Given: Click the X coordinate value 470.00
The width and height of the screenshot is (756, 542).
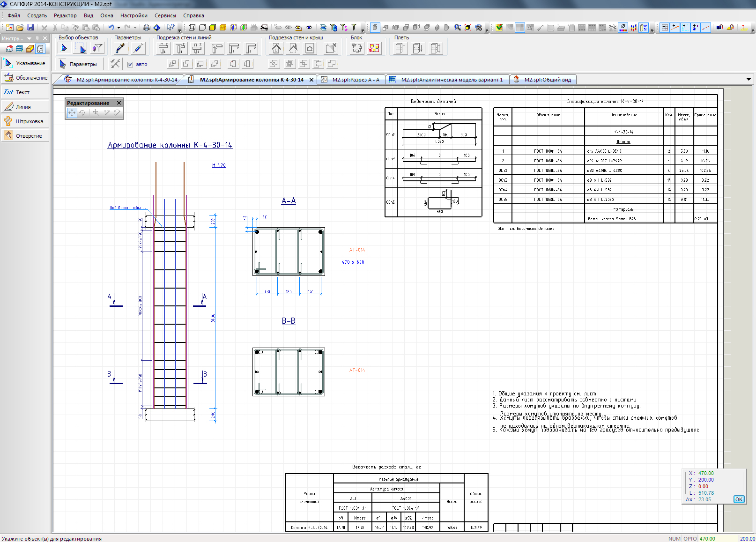Looking at the screenshot, I should [x=706, y=473].
